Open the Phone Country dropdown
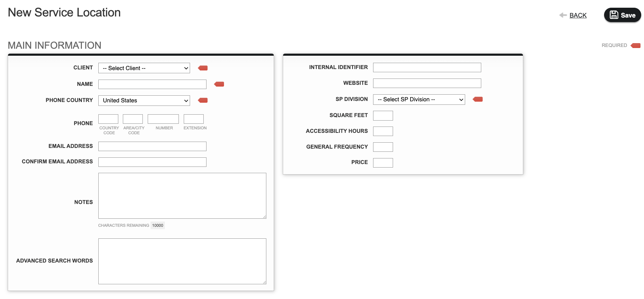Viewport: 644px width, 299px height. tap(144, 101)
